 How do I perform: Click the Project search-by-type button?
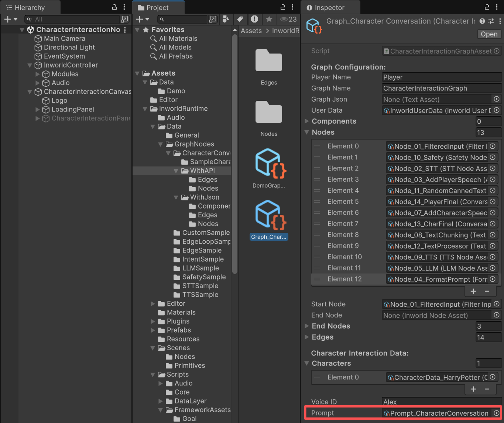213,19
